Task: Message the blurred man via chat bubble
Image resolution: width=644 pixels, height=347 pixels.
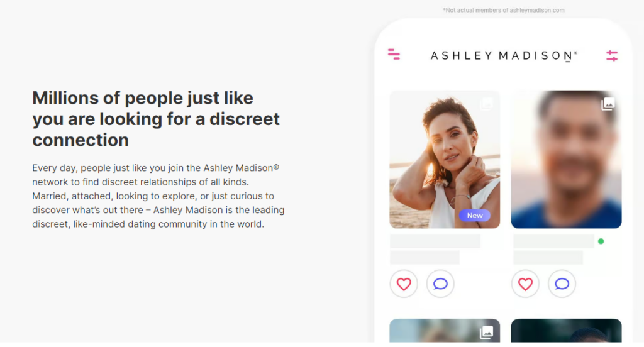Action: (562, 284)
